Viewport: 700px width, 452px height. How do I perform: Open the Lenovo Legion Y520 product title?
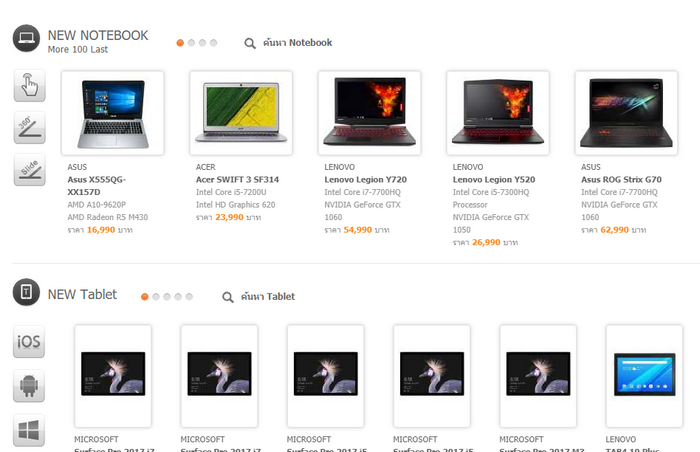494,180
